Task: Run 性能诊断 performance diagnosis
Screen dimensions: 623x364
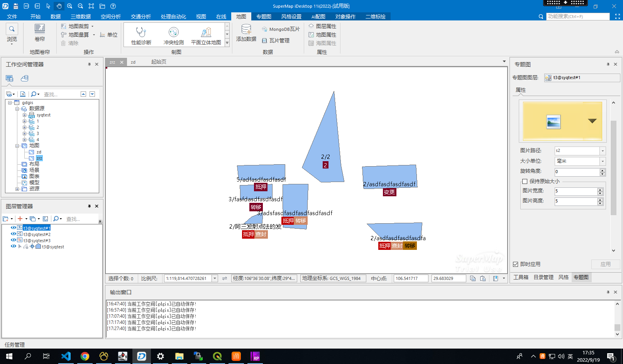Action: pyautogui.click(x=141, y=36)
